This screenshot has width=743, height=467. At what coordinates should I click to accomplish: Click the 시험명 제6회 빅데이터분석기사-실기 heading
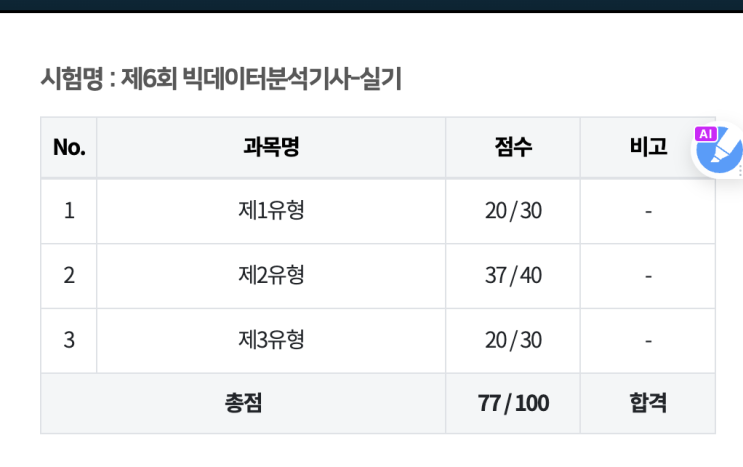pyautogui.click(x=221, y=79)
